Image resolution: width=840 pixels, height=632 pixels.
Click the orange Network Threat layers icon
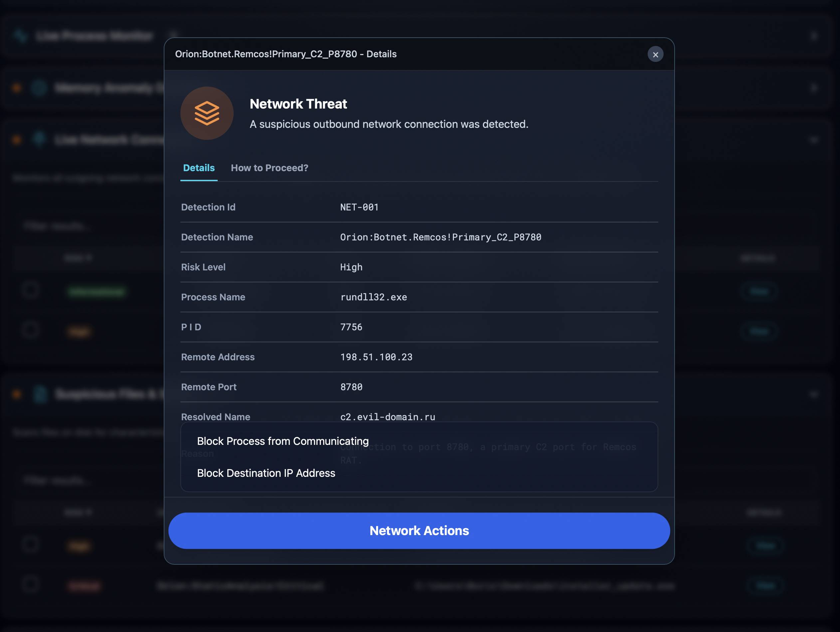tap(207, 113)
